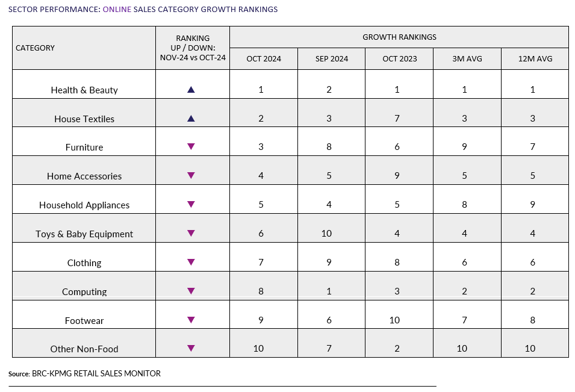Click the down arrow in Other Non-Food row
This screenshot has width=575, height=392.
[191, 349]
